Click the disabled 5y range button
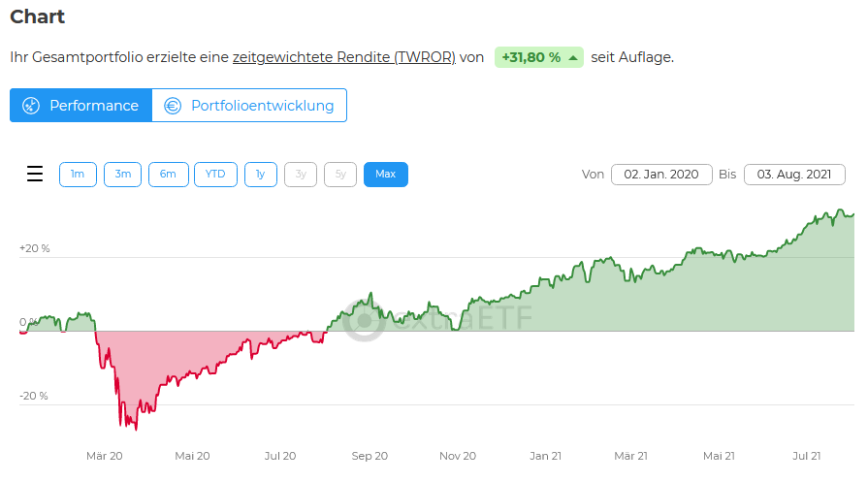The image size is (868, 482). click(340, 175)
